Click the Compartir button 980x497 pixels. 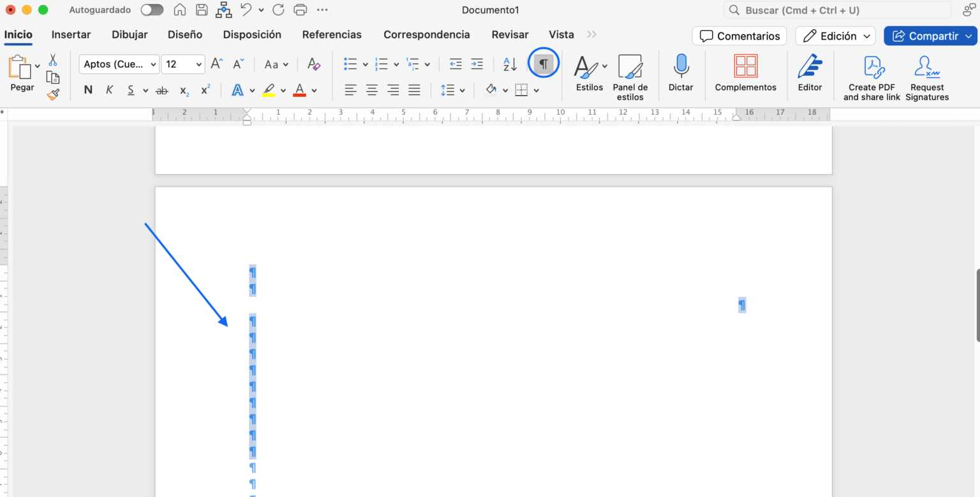pyautogui.click(x=931, y=36)
